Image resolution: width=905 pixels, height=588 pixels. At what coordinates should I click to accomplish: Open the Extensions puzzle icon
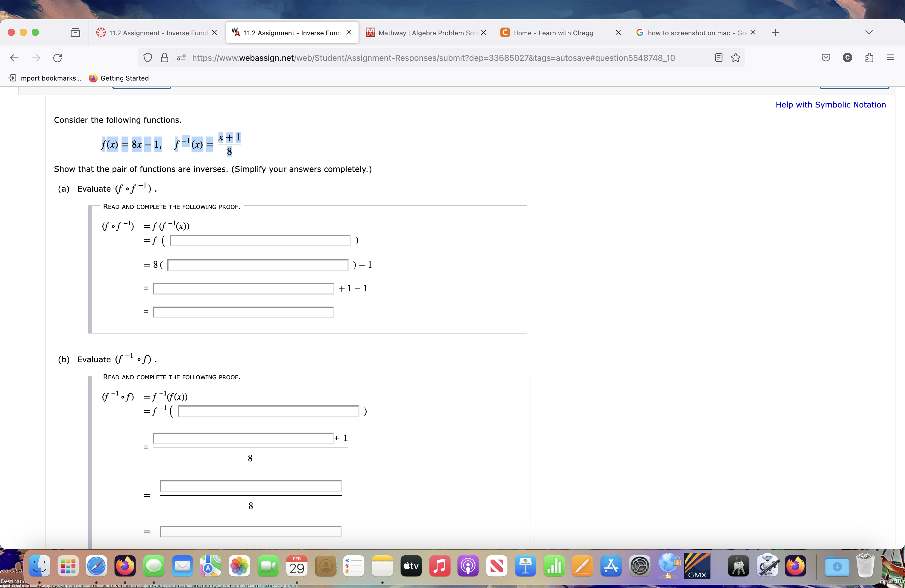pyautogui.click(x=869, y=58)
